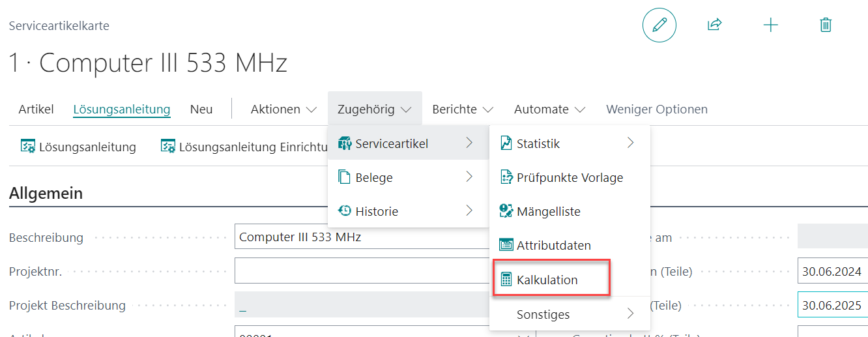This screenshot has width=868, height=337.
Task: Open the Aktionen dropdown
Action: (283, 110)
